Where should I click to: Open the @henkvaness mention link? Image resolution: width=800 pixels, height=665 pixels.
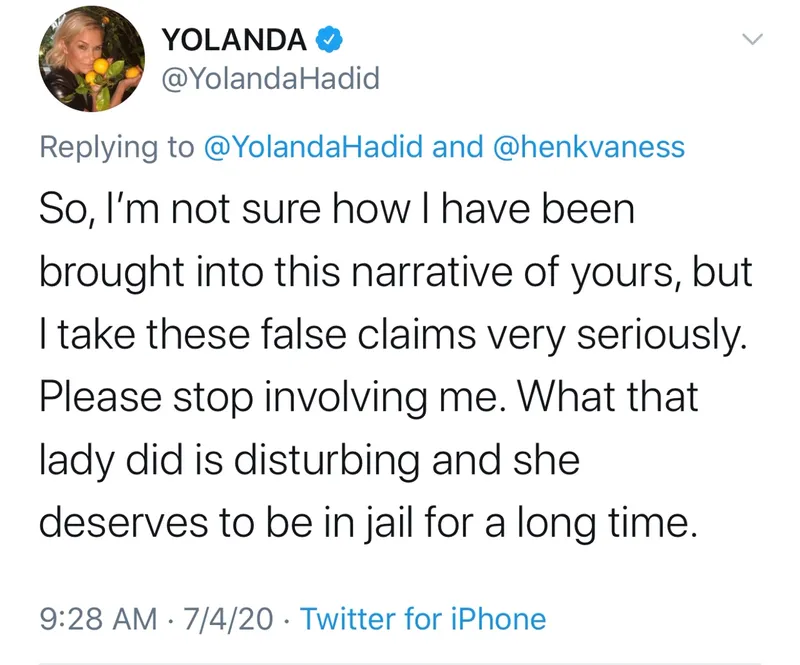pos(589,147)
